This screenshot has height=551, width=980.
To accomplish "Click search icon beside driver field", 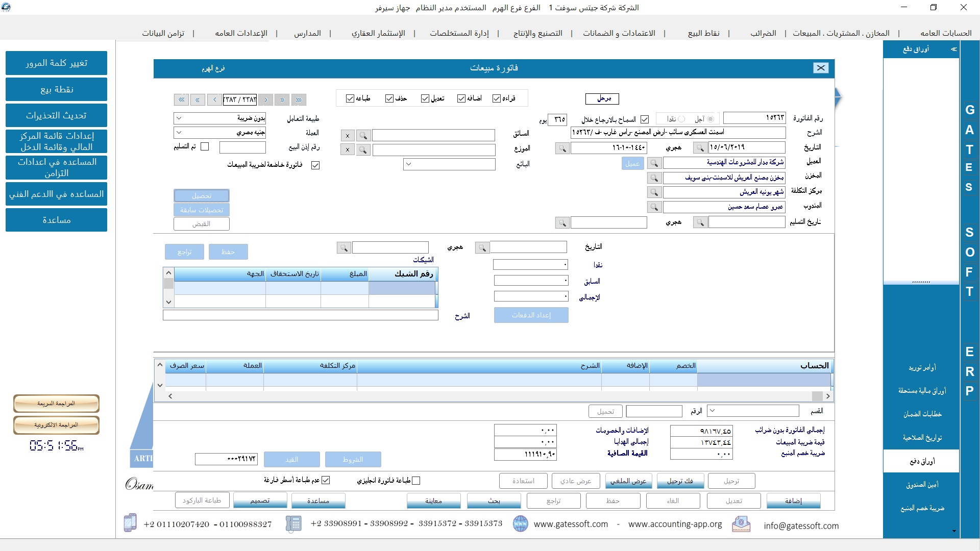I will 363,136.
